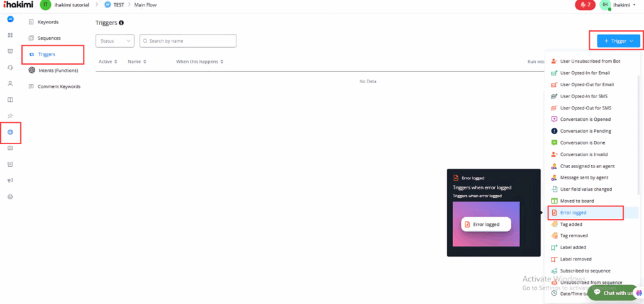This screenshot has height=304, width=644.
Task: Open the contacts person icon in sidebar
Action: pos(10,83)
